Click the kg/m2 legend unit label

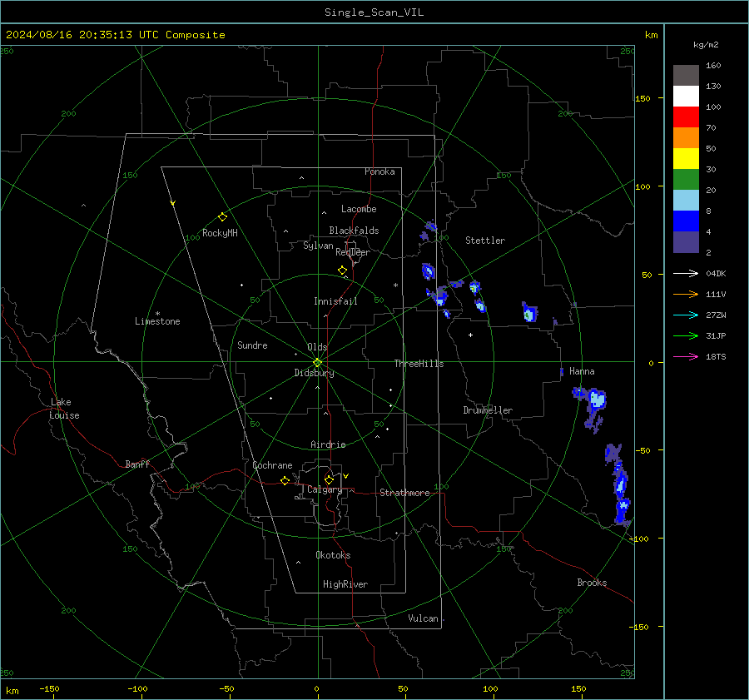pyautogui.click(x=706, y=45)
